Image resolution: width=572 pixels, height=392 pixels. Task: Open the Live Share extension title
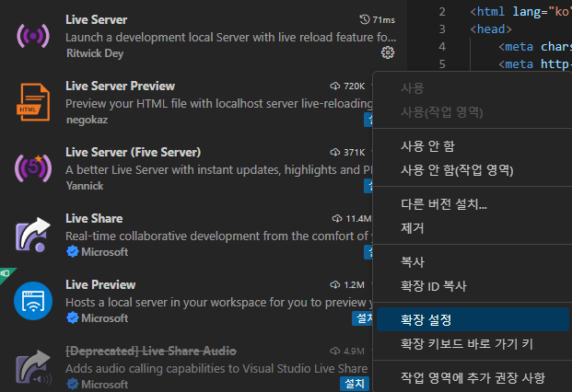coord(94,219)
